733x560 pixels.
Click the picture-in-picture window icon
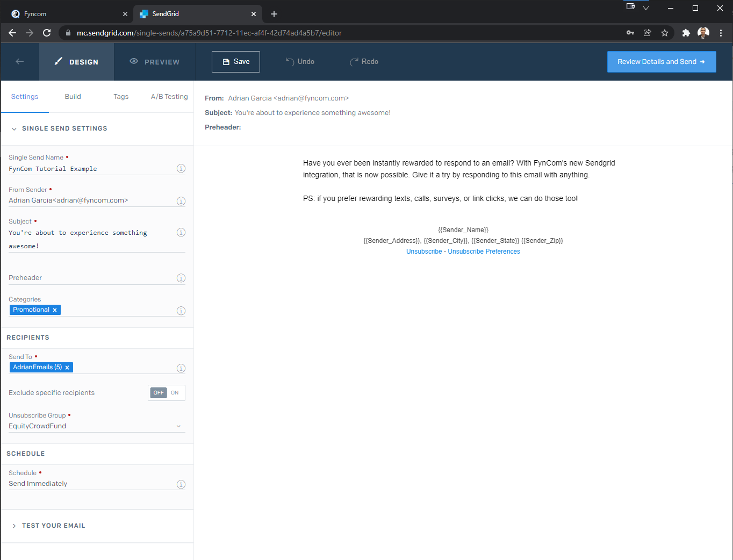pos(631,7)
